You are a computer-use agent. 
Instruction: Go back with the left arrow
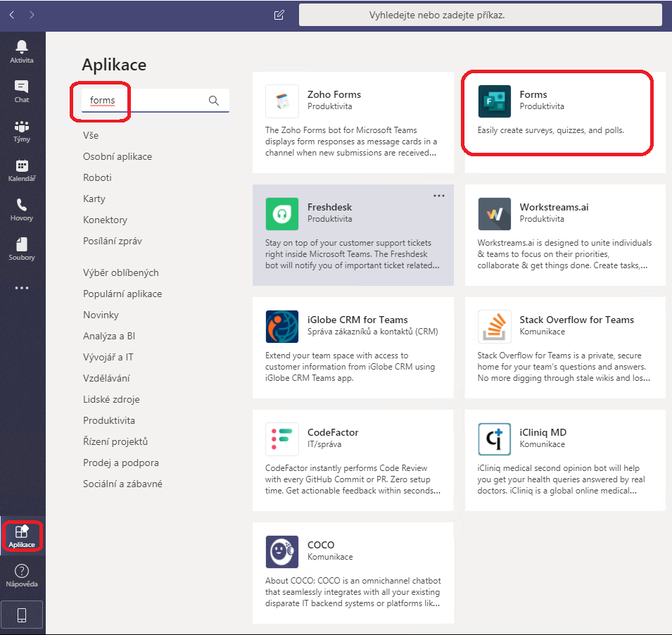(11, 15)
